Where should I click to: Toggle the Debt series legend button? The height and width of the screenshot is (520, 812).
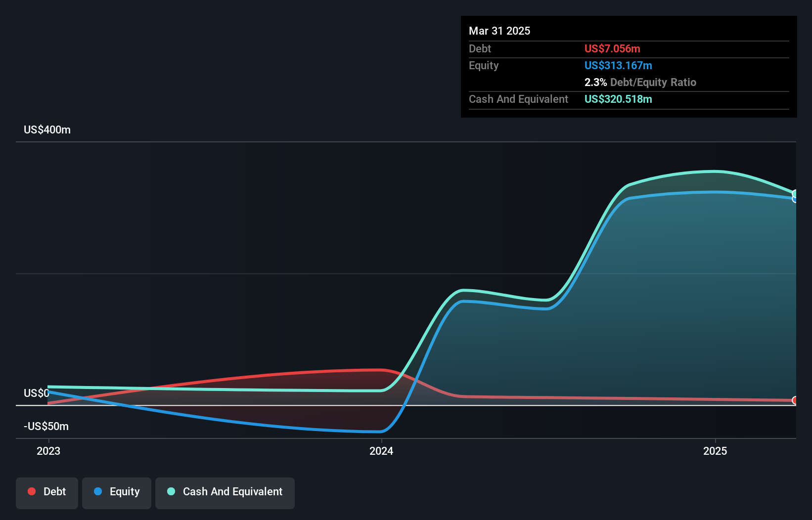coord(47,493)
